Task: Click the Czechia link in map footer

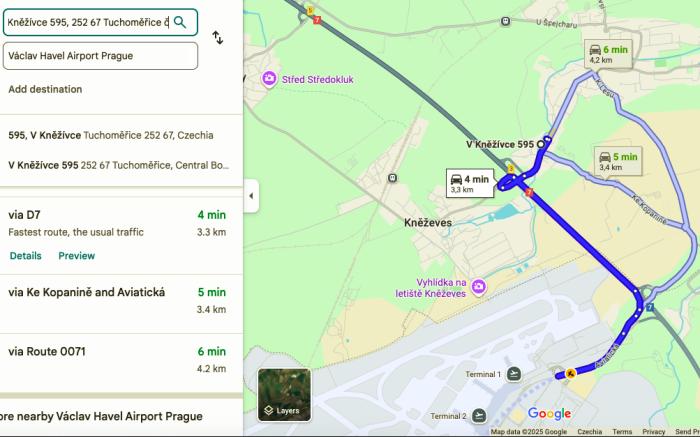Action: pos(589,432)
